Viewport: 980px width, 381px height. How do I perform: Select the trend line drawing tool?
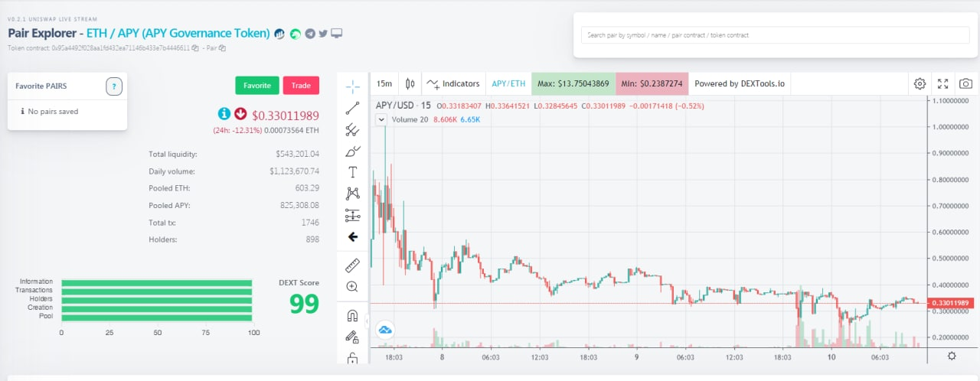click(x=353, y=107)
